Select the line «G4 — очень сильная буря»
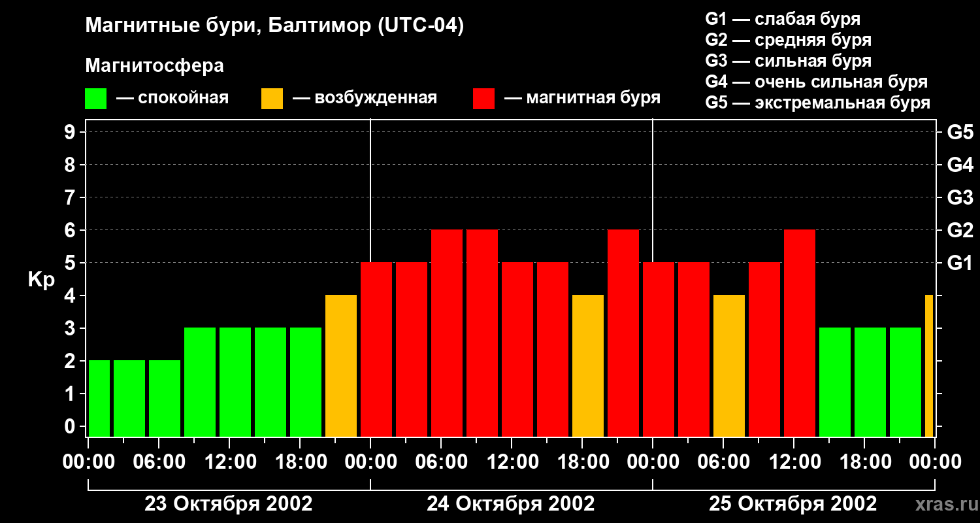Image resolution: width=980 pixels, height=523 pixels. pos(817,82)
